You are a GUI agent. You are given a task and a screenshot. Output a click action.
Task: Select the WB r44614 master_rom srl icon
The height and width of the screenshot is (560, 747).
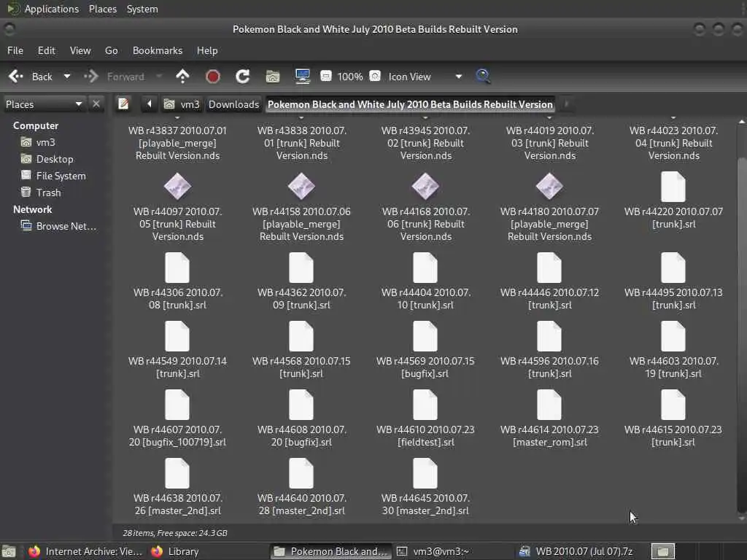click(x=549, y=405)
